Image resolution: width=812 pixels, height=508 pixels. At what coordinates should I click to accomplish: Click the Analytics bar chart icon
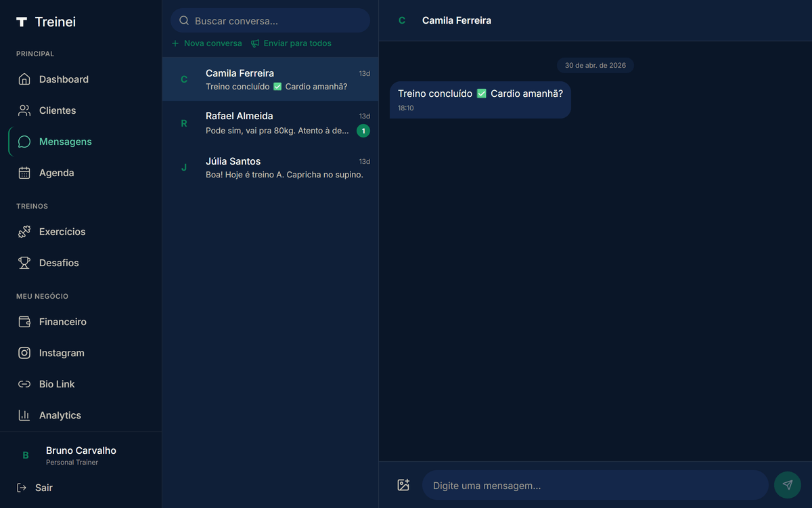(24, 415)
